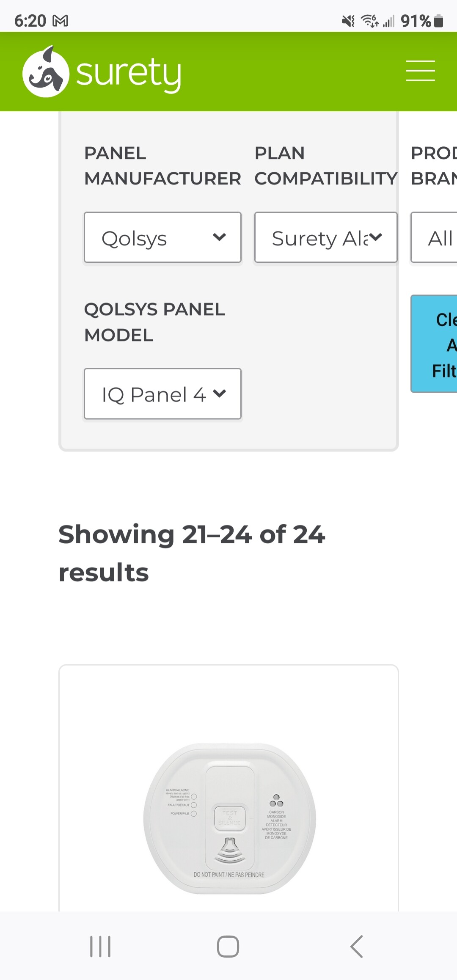Tap the battery icon in status bar
The image size is (457, 980).
coord(439,21)
